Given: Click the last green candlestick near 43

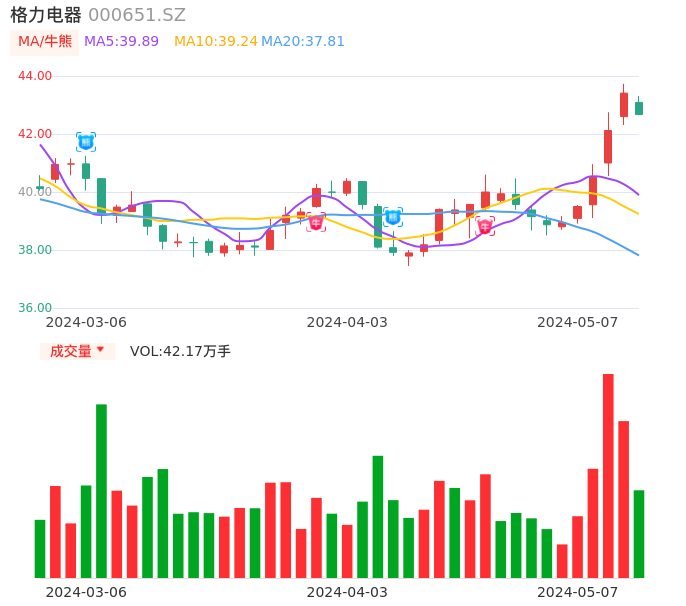Looking at the screenshot, I should 639,108.
